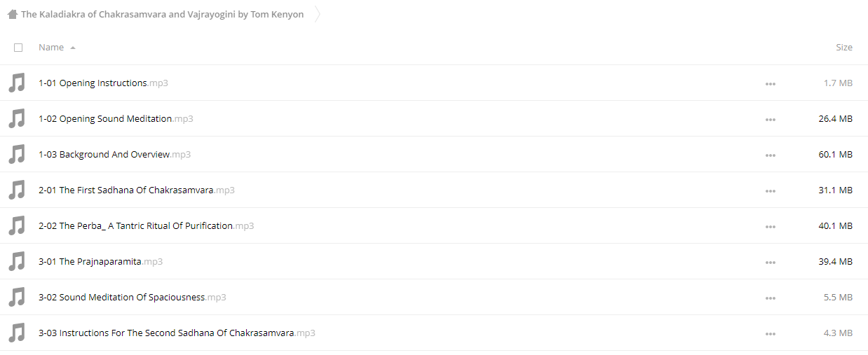Screen dimensions: 868x355
Task: Click the home icon in breadcrumb
Action: pyautogui.click(x=12, y=14)
